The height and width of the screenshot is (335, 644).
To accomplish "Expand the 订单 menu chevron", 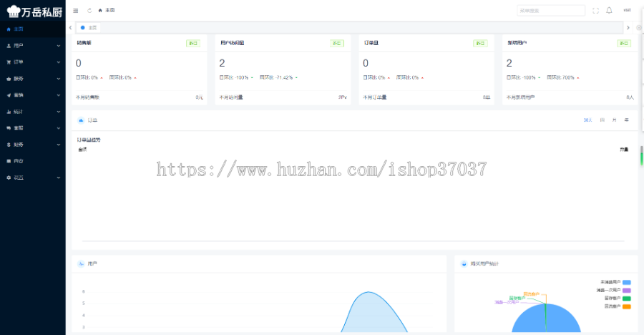I will 59,62.
